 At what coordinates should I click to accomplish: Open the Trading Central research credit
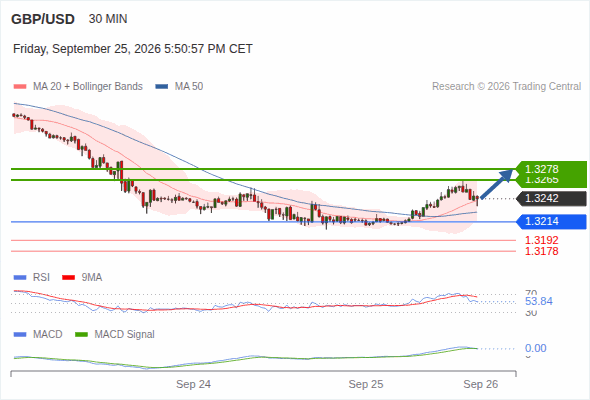pos(506,87)
